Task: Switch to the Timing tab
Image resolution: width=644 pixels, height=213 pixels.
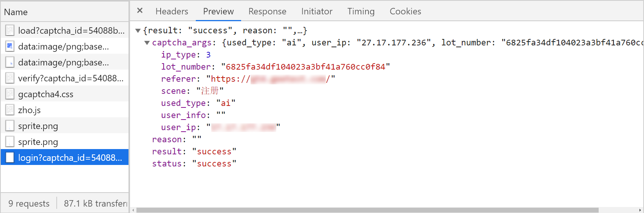Action: [361, 11]
